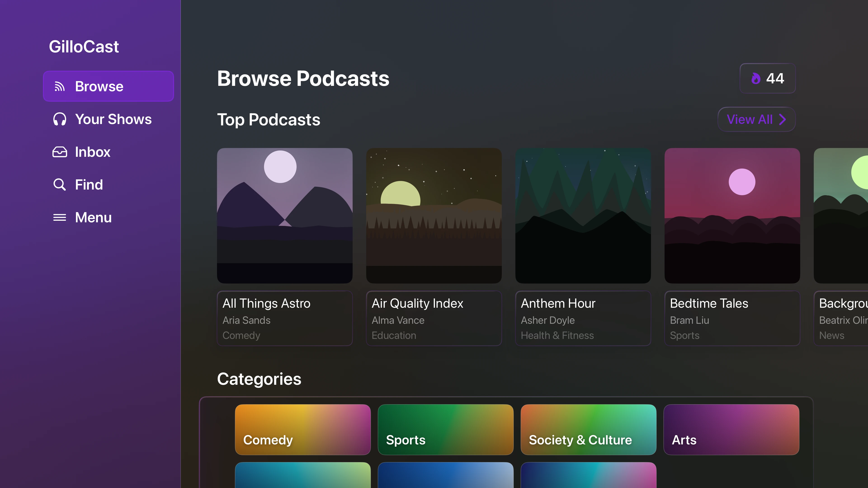Click the Air Quality Index title
868x488 pixels.
pyautogui.click(x=417, y=303)
